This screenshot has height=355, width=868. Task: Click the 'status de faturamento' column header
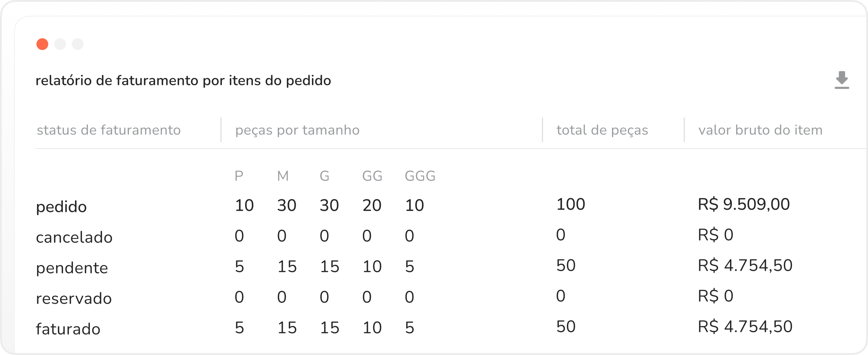[108, 130]
